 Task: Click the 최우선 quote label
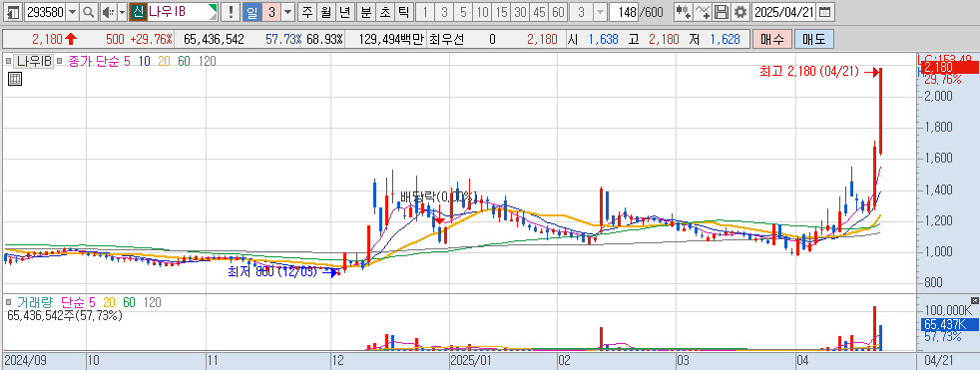point(447,39)
